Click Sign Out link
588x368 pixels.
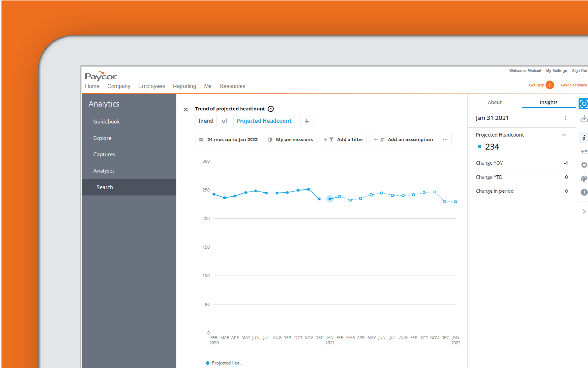click(580, 71)
